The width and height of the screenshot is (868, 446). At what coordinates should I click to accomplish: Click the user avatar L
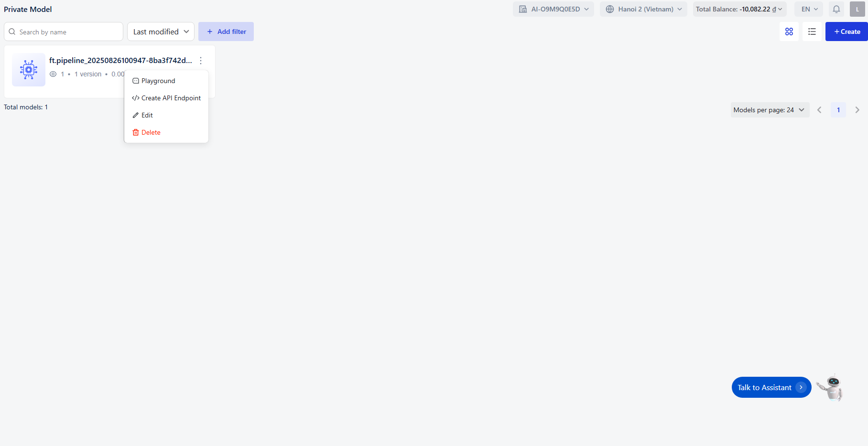857,9
